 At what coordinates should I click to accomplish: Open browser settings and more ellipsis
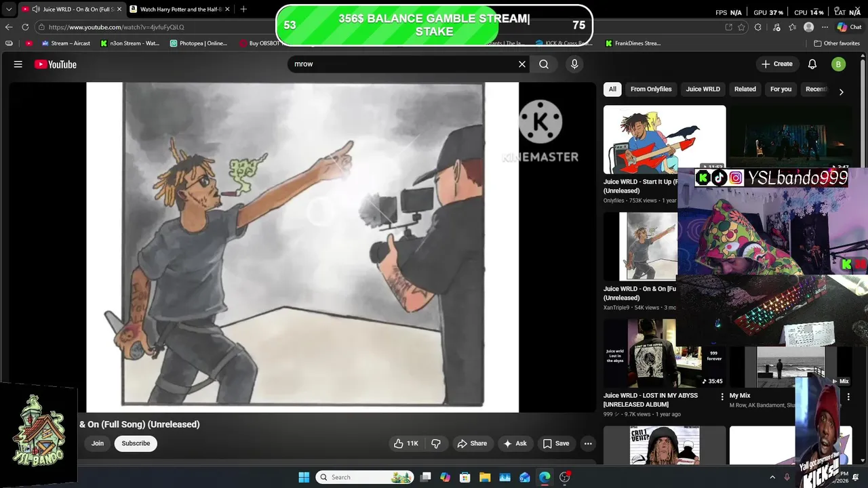pyautogui.click(x=825, y=27)
